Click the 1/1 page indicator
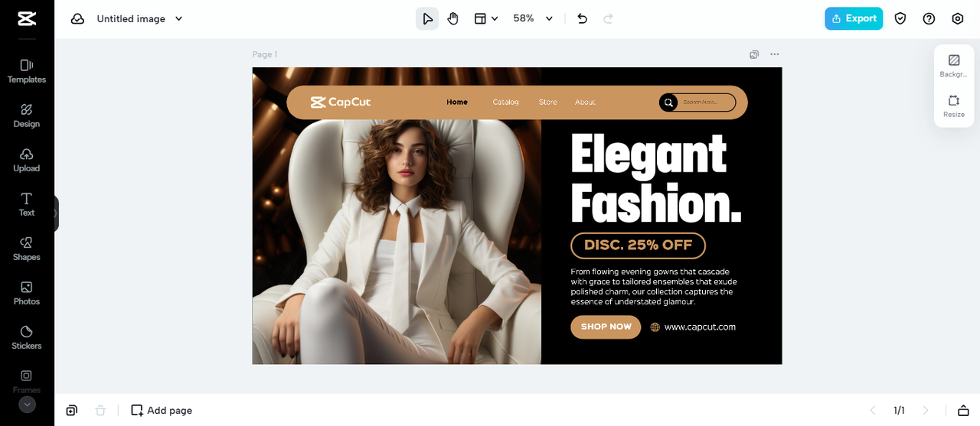 pyautogui.click(x=899, y=411)
